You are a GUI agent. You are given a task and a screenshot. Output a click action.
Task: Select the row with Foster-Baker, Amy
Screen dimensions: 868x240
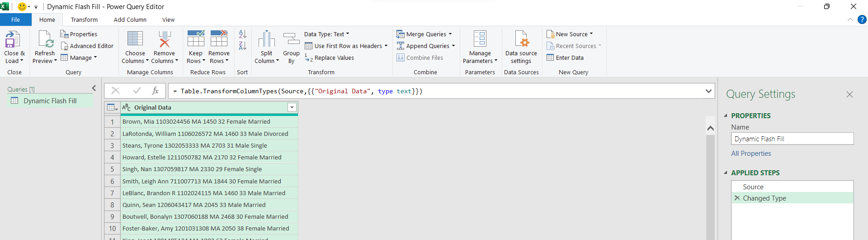pyautogui.click(x=209, y=228)
